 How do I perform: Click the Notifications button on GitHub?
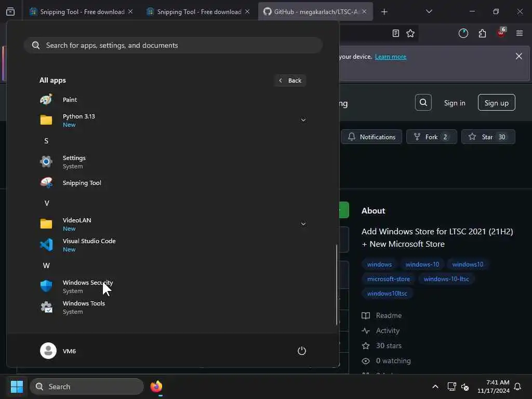[x=371, y=137]
